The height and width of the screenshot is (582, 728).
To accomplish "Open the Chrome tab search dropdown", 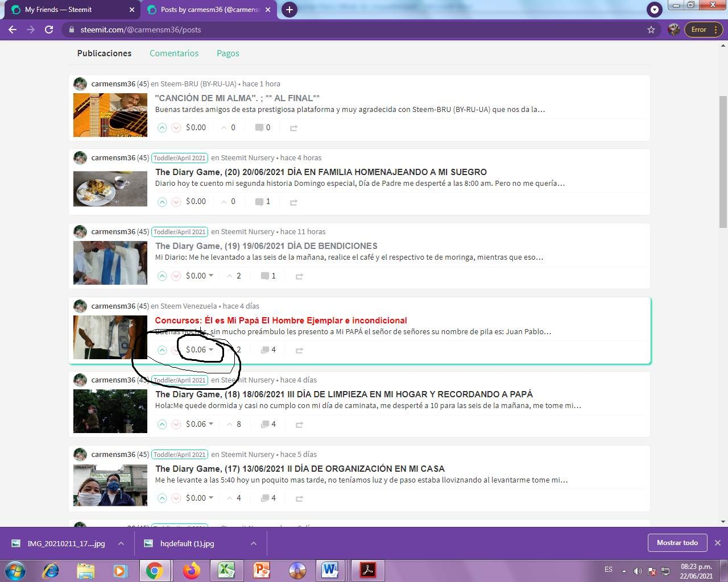I will tap(655, 9).
